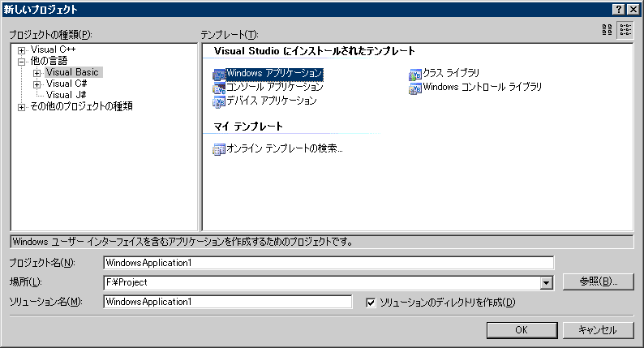
Task: Select その他のプロジェクトの種類 item
Action: (81, 106)
